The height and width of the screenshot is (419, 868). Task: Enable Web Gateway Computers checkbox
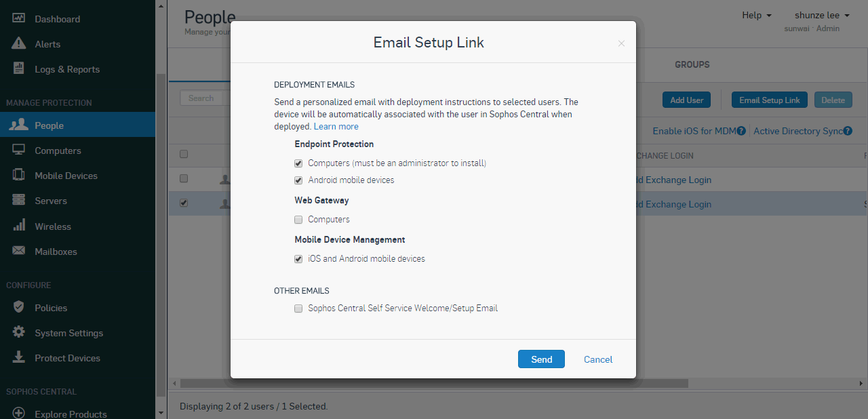coord(298,220)
